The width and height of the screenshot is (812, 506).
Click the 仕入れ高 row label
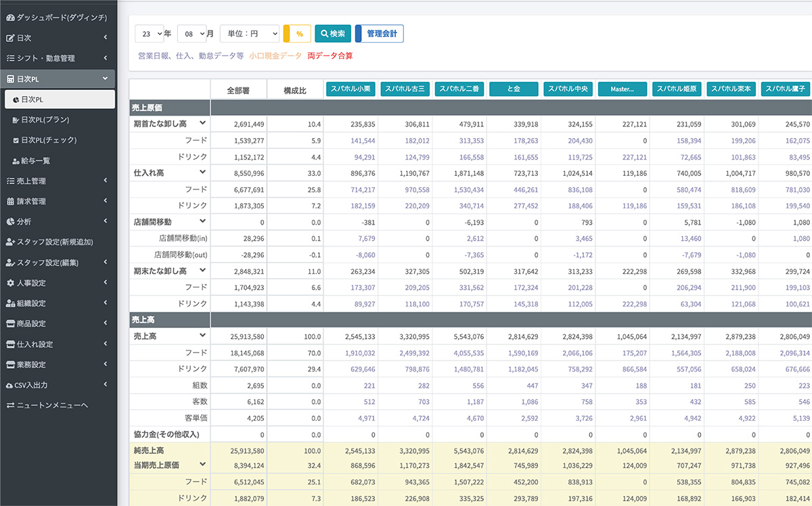[149, 173]
